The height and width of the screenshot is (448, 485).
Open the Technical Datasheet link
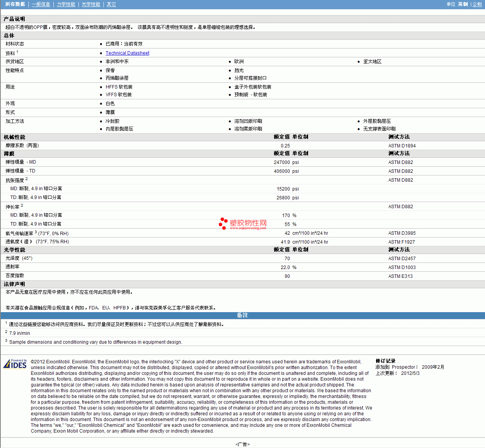(x=127, y=53)
